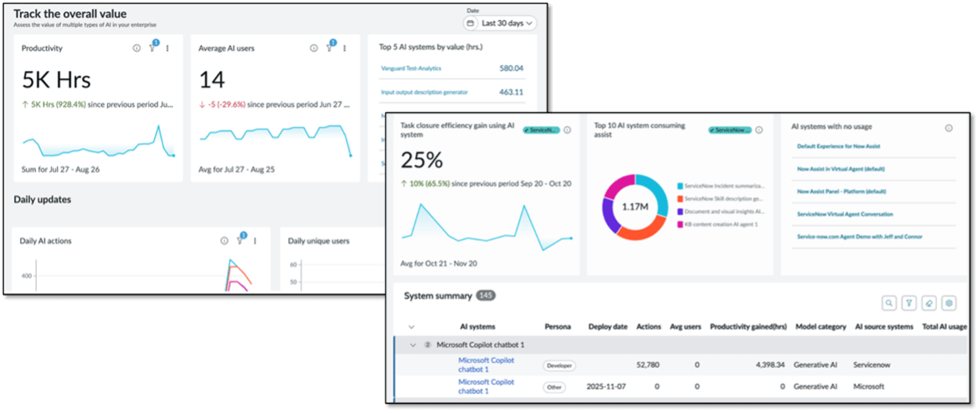Collapse the Microsoft Copilot chatbot 1 group row

point(413,345)
